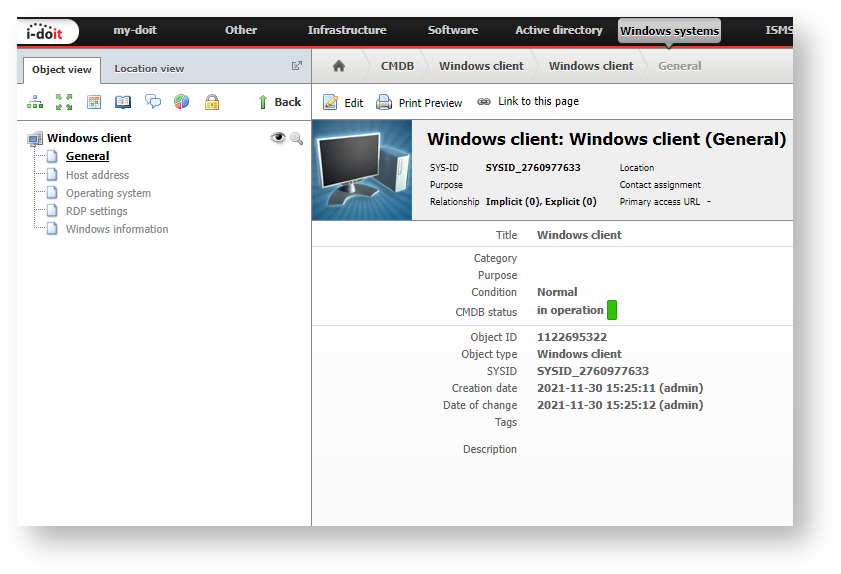This screenshot has width=841, height=574.
Task: Open the Windows information category
Action: [x=117, y=229]
